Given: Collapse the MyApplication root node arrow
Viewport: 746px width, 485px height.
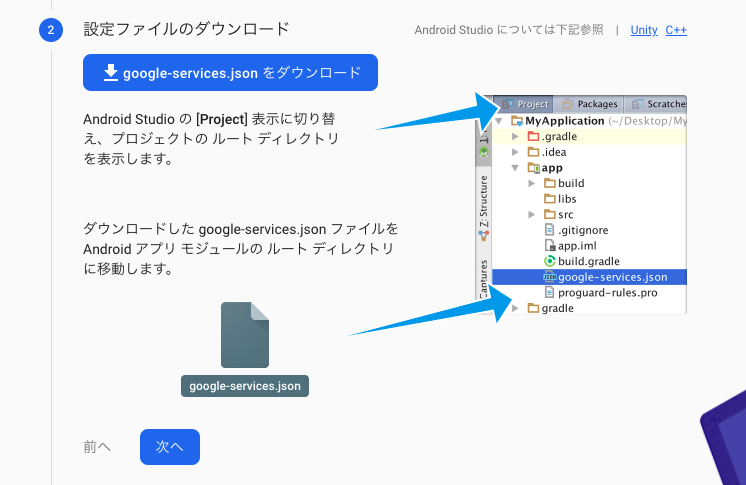Looking at the screenshot, I should 499,121.
